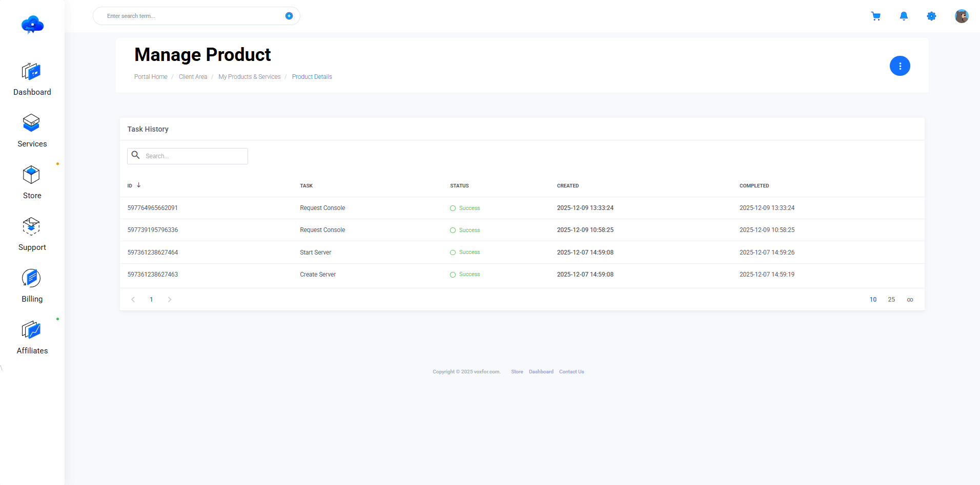This screenshot has width=980, height=485.
Task: Toggle the ID column sort order
Action: (x=134, y=185)
